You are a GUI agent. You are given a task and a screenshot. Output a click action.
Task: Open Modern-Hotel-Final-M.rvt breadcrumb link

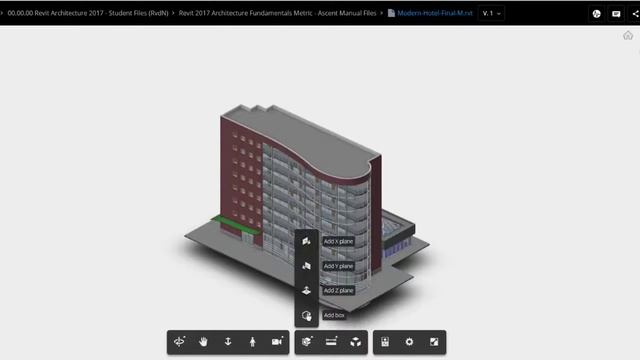[x=435, y=13]
